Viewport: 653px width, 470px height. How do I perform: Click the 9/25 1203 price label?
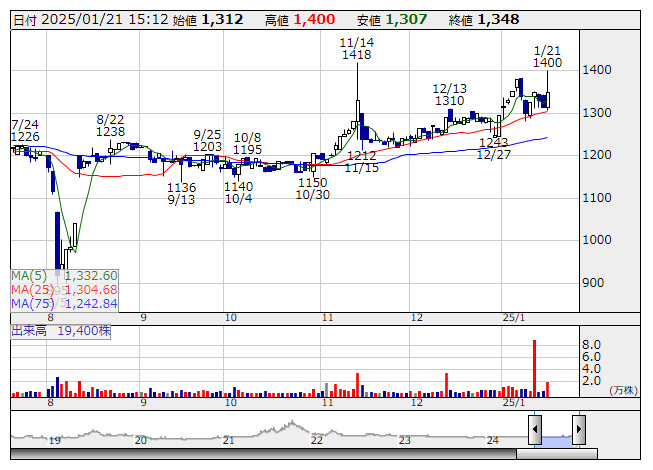click(207, 141)
